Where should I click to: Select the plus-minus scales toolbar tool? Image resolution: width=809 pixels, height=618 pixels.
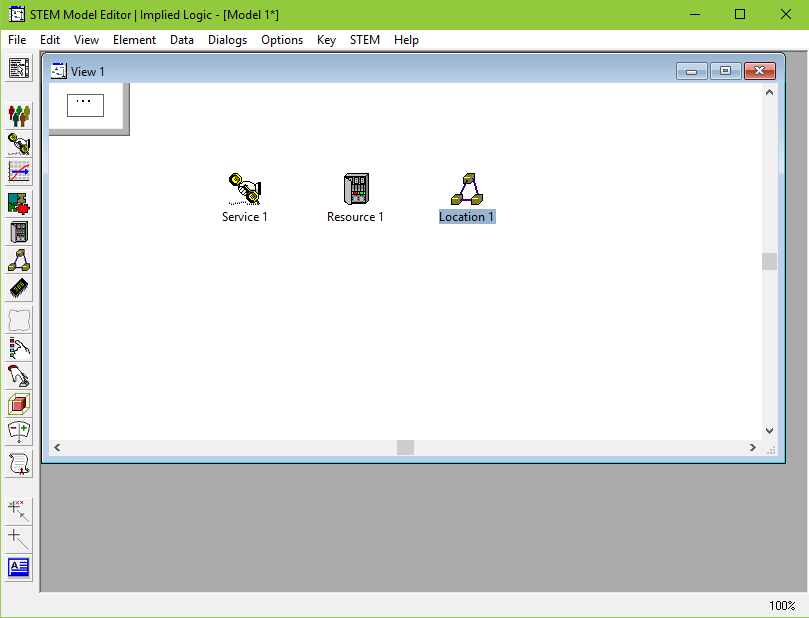tap(19, 432)
